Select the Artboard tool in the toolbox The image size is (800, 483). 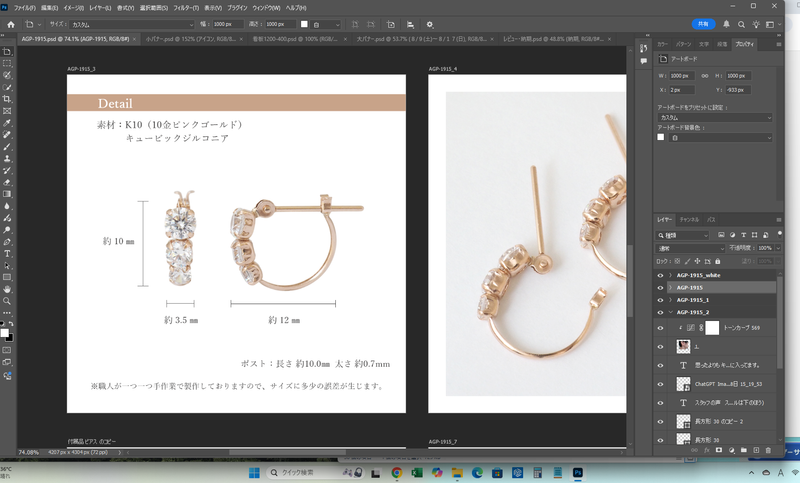[x=7, y=52]
